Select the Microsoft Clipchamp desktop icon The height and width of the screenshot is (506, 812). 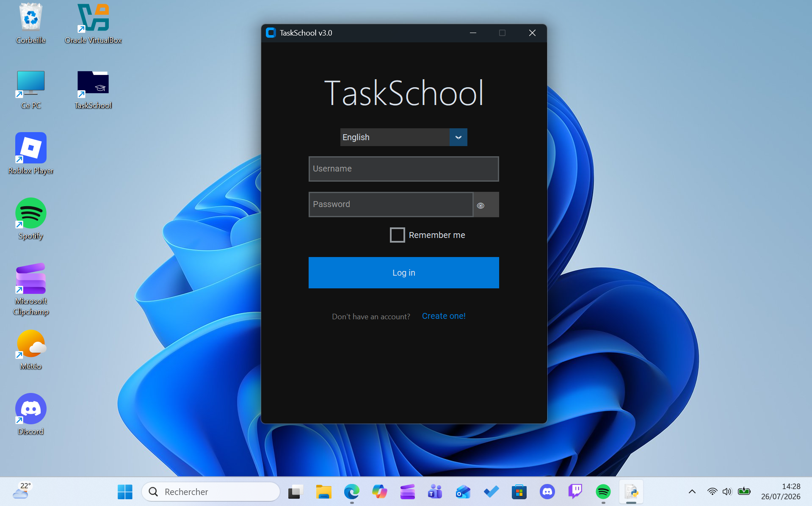pyautogui.click(x=30, y=290)
